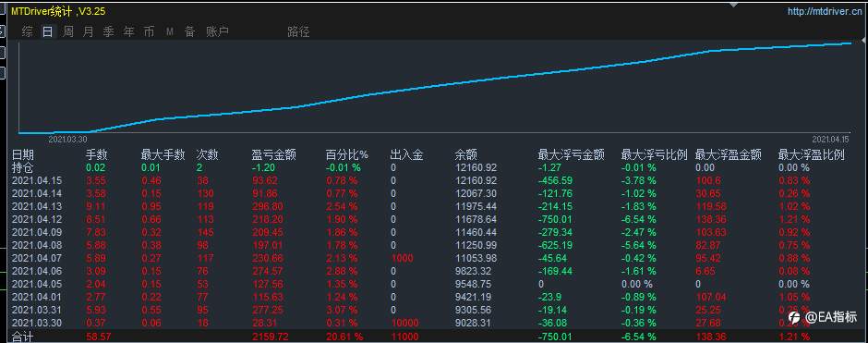Viewport: 868px width, 343px height.
Task: Select the 合计 total row label
Action: pyautogui.click(x=23, y=337)
